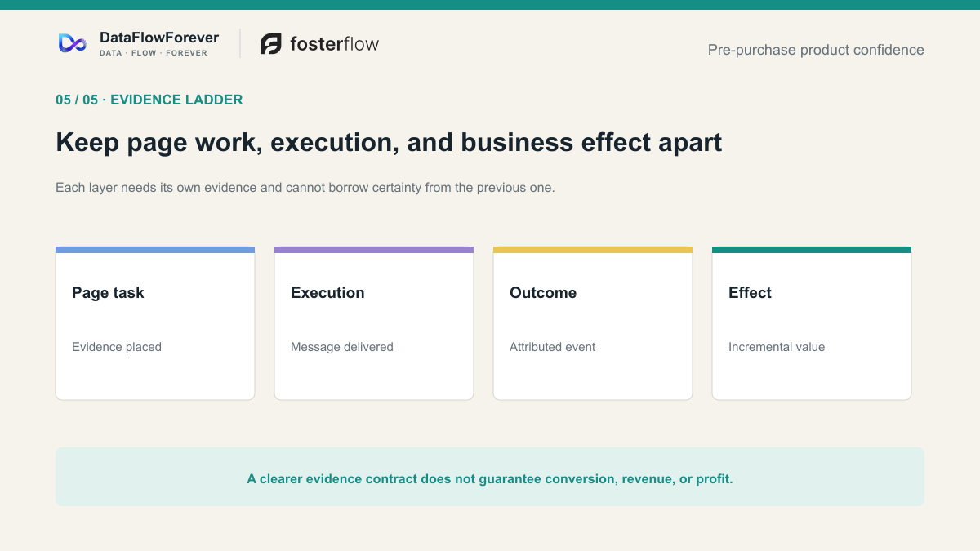Click the subtitle 'Each layer needs its own evidence'

pos(305,188)
